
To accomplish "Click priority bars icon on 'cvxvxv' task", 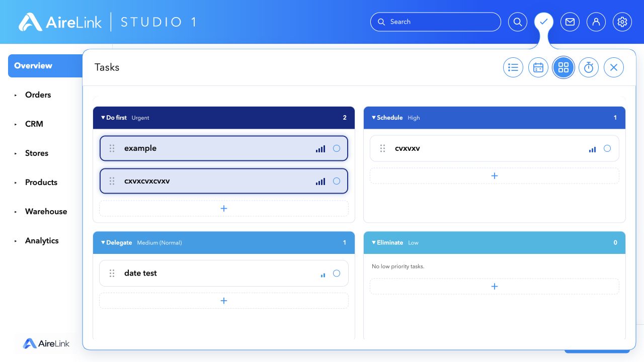I will [x=592, y=149].
